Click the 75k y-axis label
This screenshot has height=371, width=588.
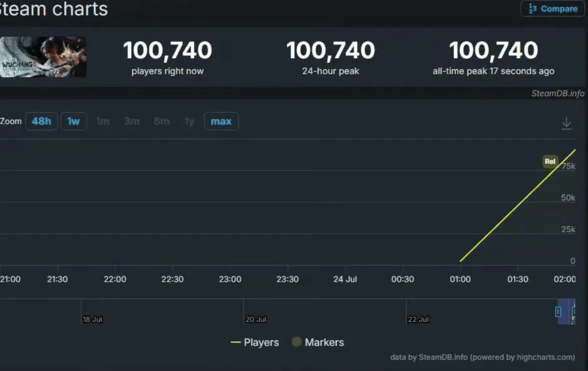point(568,166)
